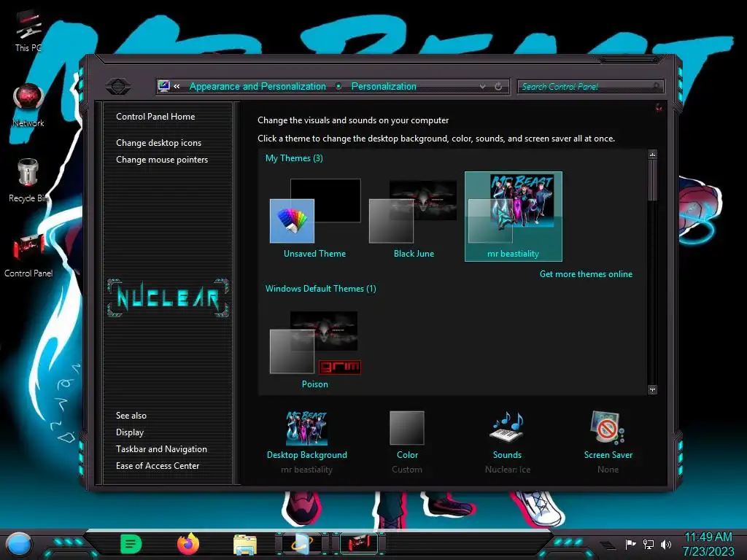Open the Network desktop icon
Viewport: 747px width, 560px height.
28,106
